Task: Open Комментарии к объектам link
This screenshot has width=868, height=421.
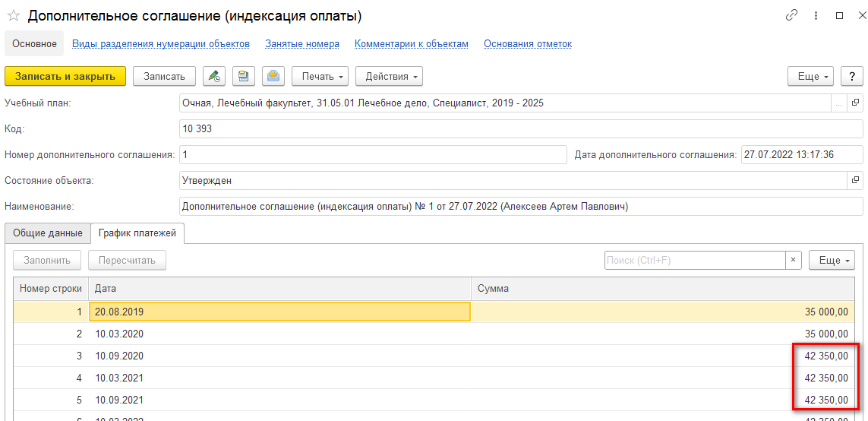Action: (412, 44)
